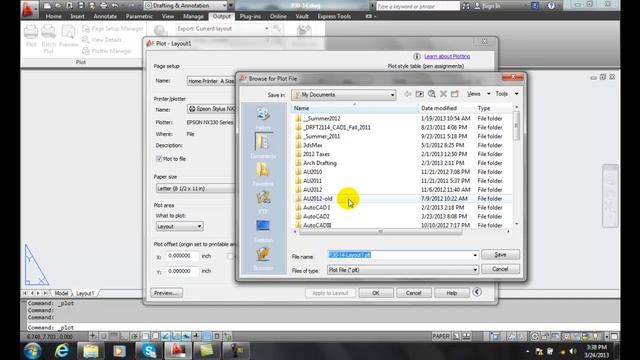Open the Annotate ribbon tab

pyautogui.click(x=105, y=16)
